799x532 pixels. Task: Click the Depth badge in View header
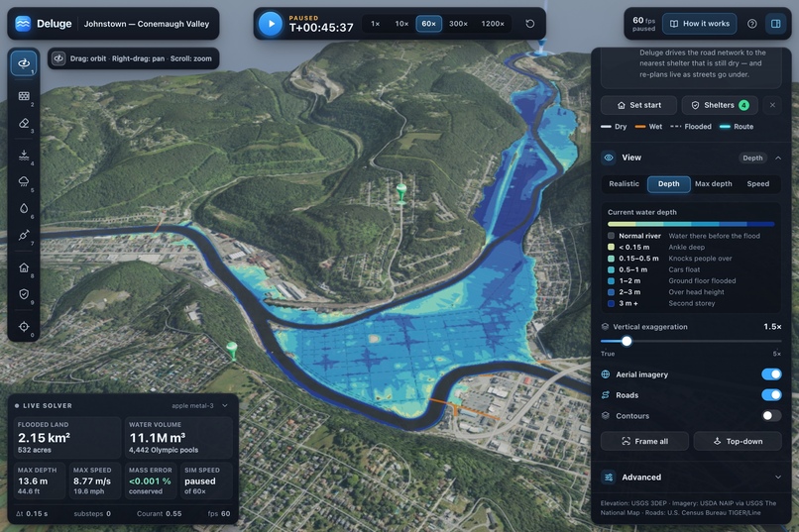tap(752, 158)
